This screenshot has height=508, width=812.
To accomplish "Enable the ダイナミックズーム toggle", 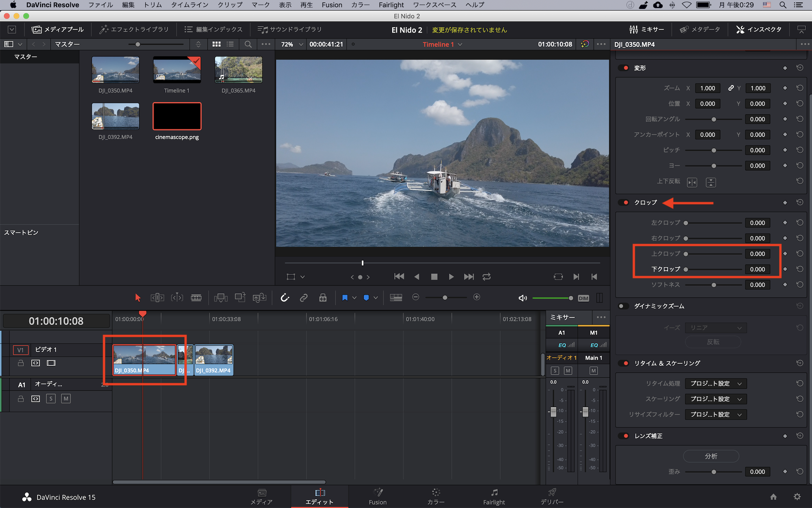I will pyautogui.click(x=623, y=306).
